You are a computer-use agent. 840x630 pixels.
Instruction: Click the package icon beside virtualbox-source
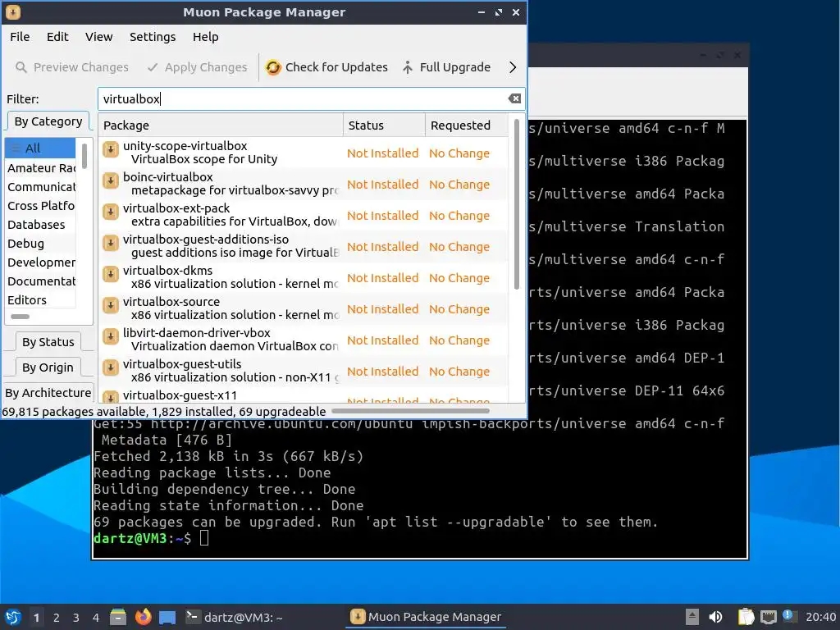click(111, 305)
